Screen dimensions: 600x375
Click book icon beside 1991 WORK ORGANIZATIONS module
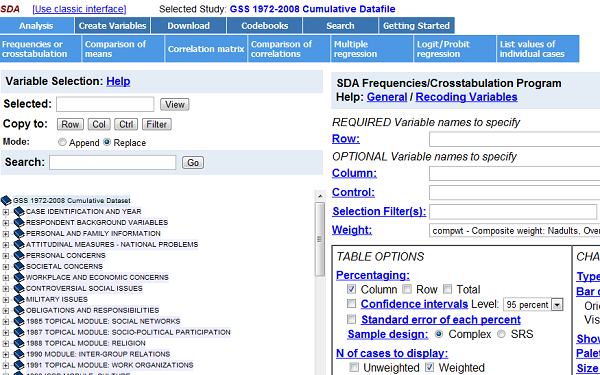tap(19, 365)
